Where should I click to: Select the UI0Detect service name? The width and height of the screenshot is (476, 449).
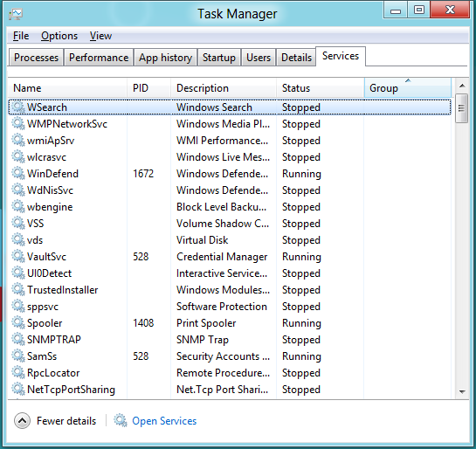click(49, 273)
